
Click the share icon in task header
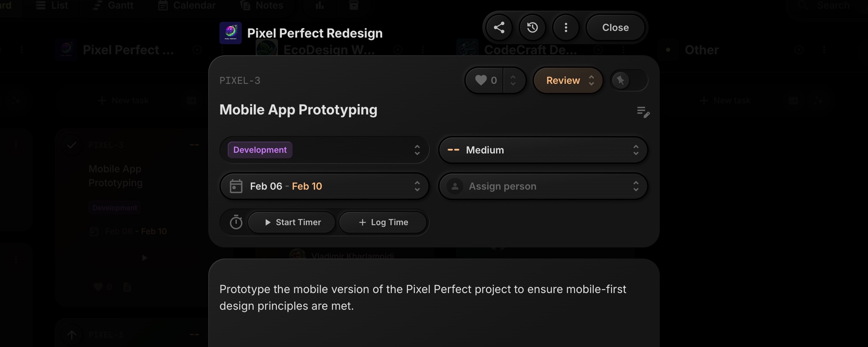point(499,28)
